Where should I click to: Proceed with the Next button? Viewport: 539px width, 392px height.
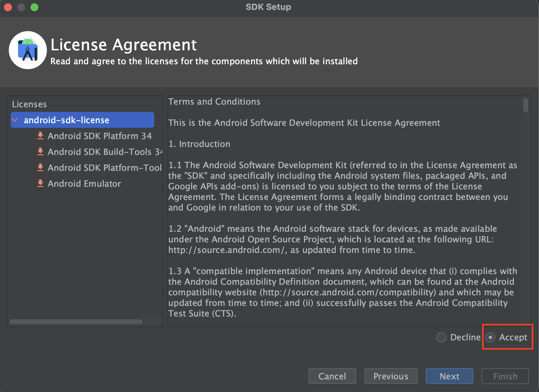pyautogui.click(x=450, y=376)
